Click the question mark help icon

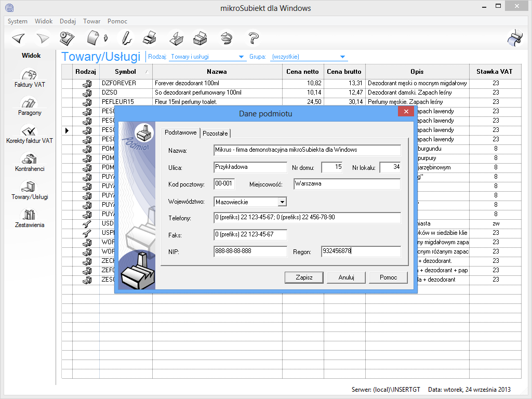(254, 38)
